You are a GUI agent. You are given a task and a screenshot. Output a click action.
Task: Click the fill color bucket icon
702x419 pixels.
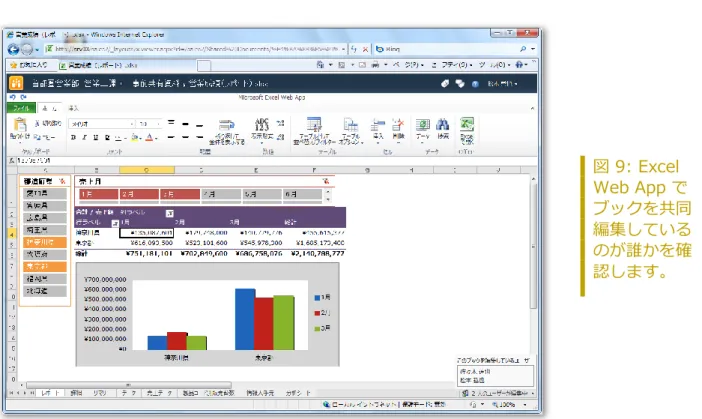tap(134, 137)
